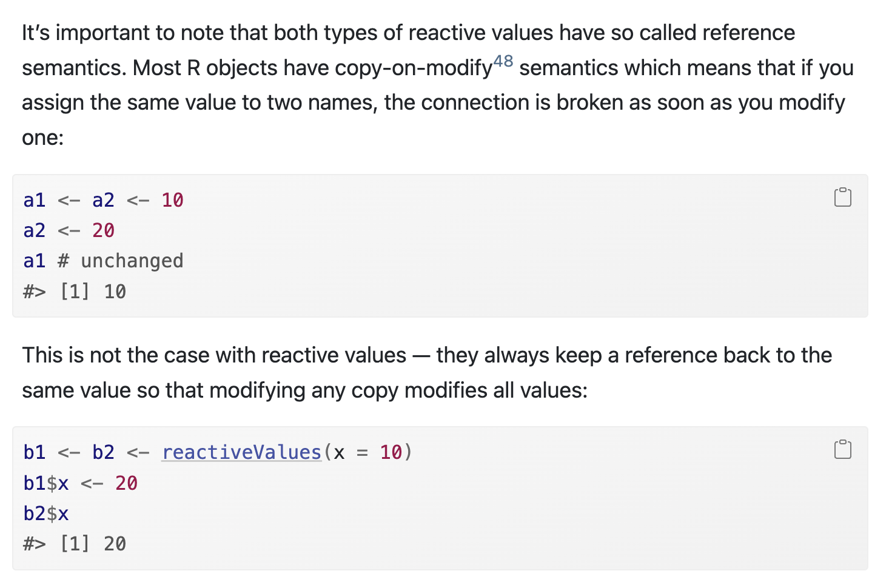Viewport: 889px width, 588px height.
Task: Click the code line "b2$x"
Action: 46,513
